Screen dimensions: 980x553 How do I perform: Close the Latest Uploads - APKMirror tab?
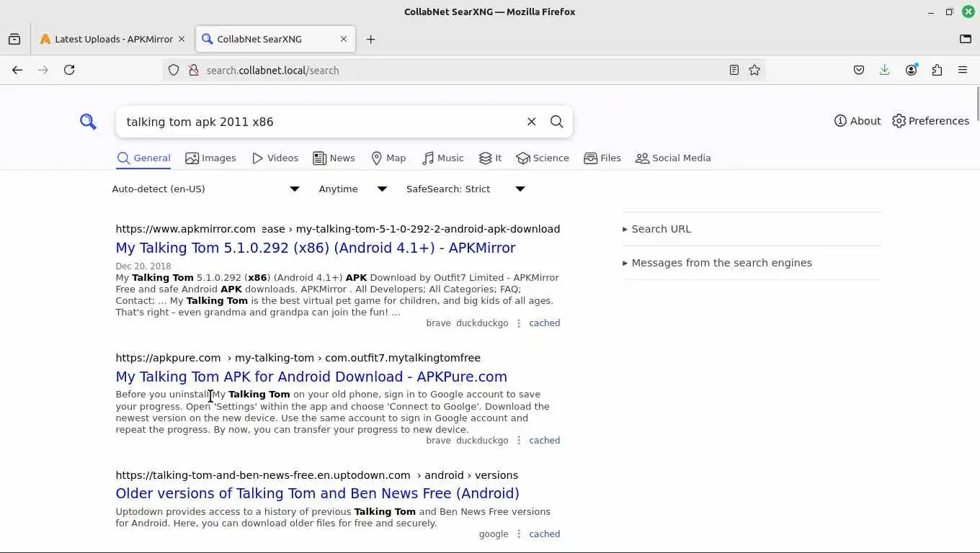[x=182, y=39]
